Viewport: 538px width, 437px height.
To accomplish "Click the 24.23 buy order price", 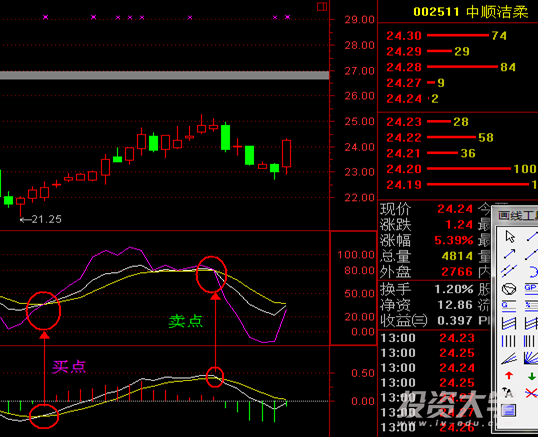I will (404, 122).
